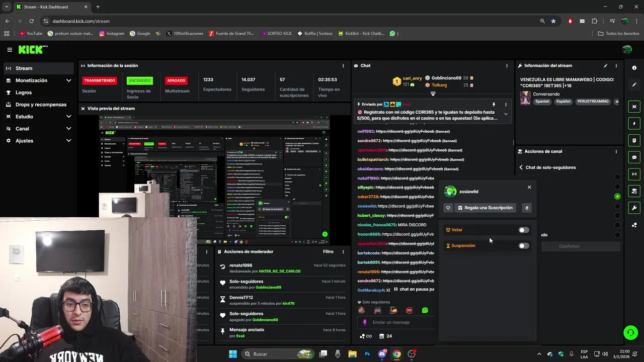Click the heart follow button for zosiawild
This screenshot has height=362, width=644.
pyautogui.click(x=448, y=208)
